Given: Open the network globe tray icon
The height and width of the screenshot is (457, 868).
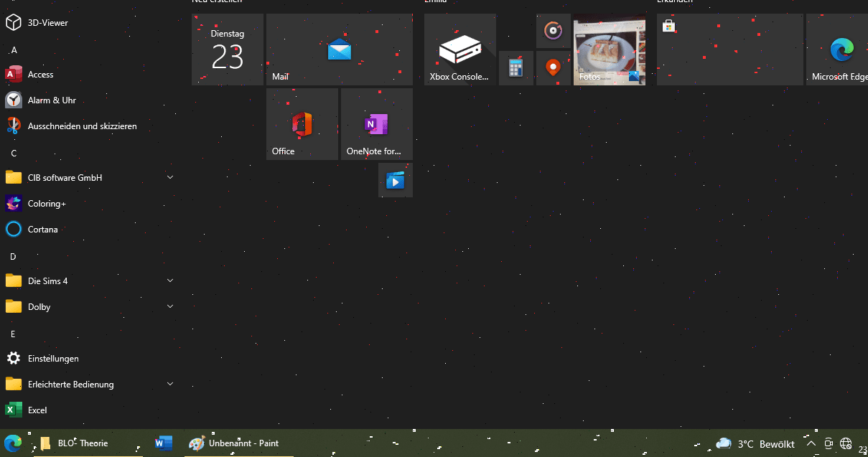Looking at the screenshot, I should click(846, 444).
